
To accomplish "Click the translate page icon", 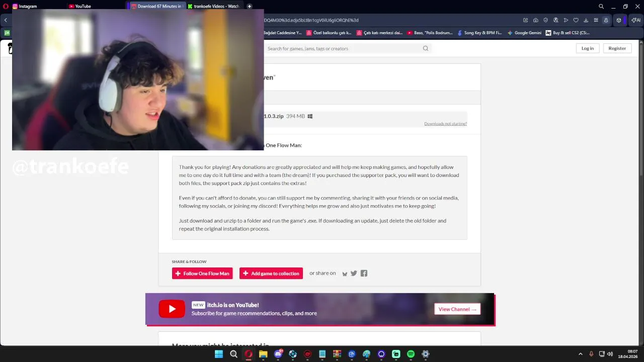I will pyautogui.click(x=556, y=20).
